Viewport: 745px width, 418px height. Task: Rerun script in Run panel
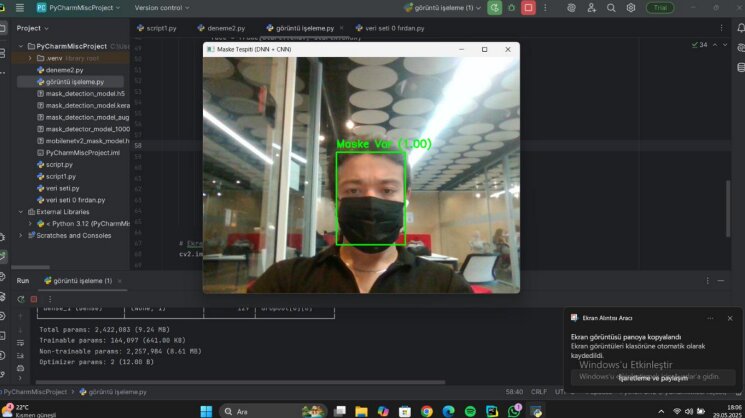(20, 299)
